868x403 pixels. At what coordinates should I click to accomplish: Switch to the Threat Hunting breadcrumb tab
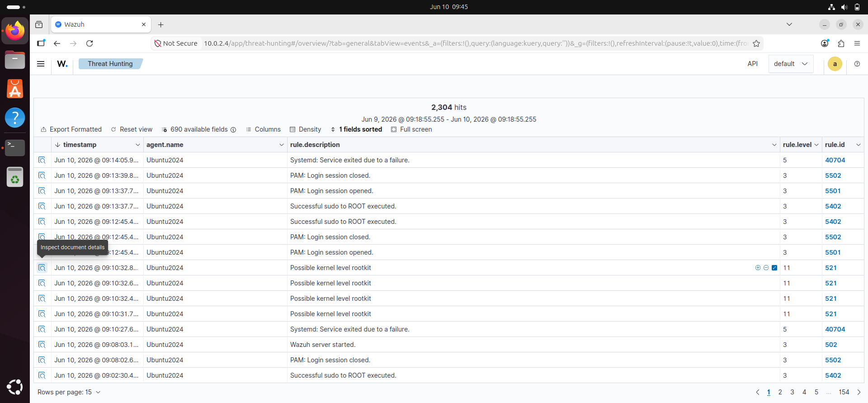110,64
